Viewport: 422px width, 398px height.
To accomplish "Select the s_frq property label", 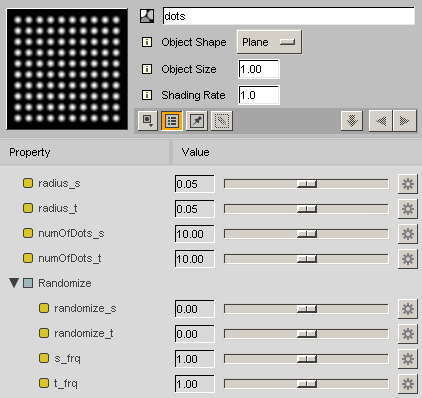I will point(67,358).
